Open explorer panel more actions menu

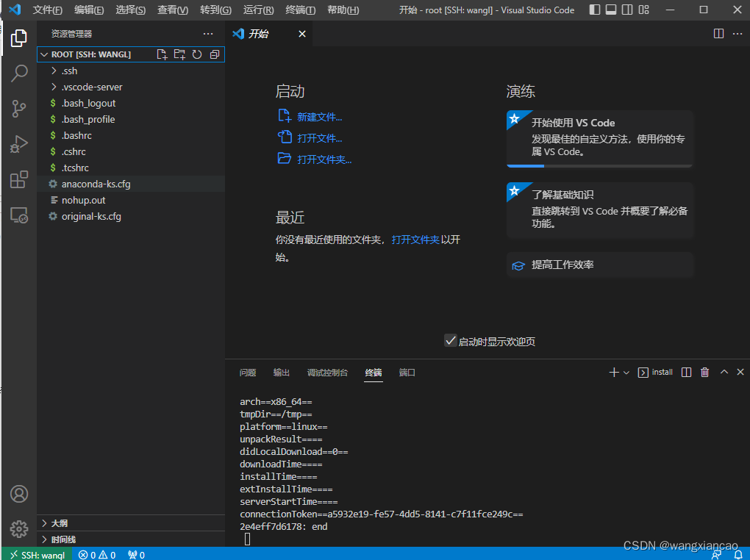coord(208,34)
